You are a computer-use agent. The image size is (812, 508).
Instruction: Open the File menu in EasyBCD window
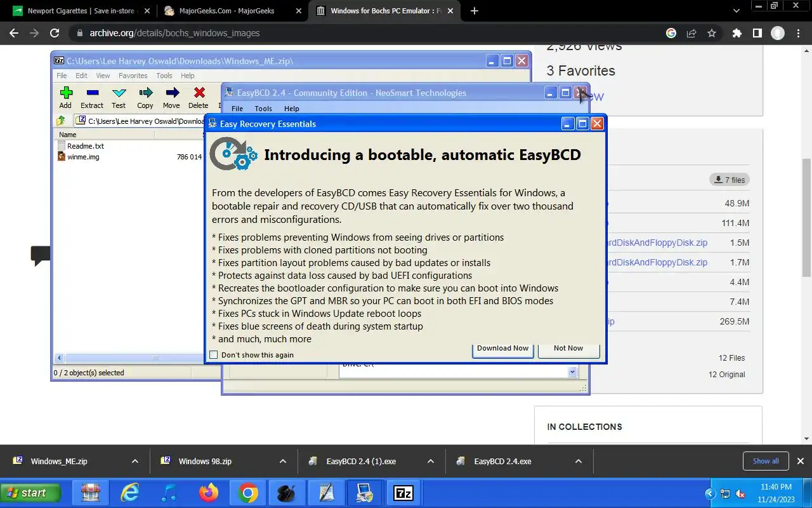coord(237,109)
